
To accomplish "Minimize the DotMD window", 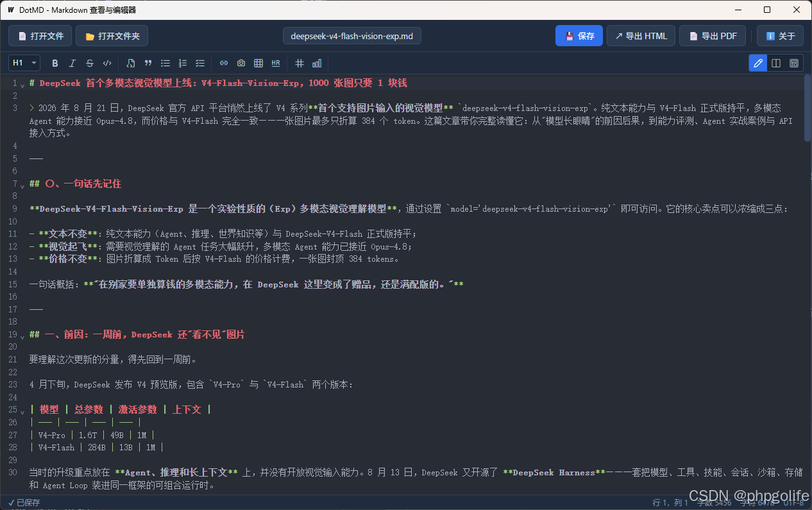I will [738, 10].
